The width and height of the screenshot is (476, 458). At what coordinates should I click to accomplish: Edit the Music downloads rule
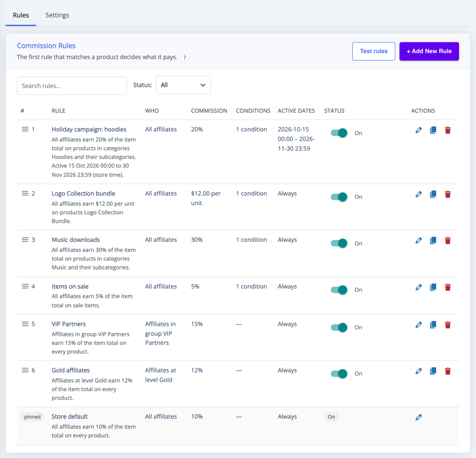coord(419,241)
